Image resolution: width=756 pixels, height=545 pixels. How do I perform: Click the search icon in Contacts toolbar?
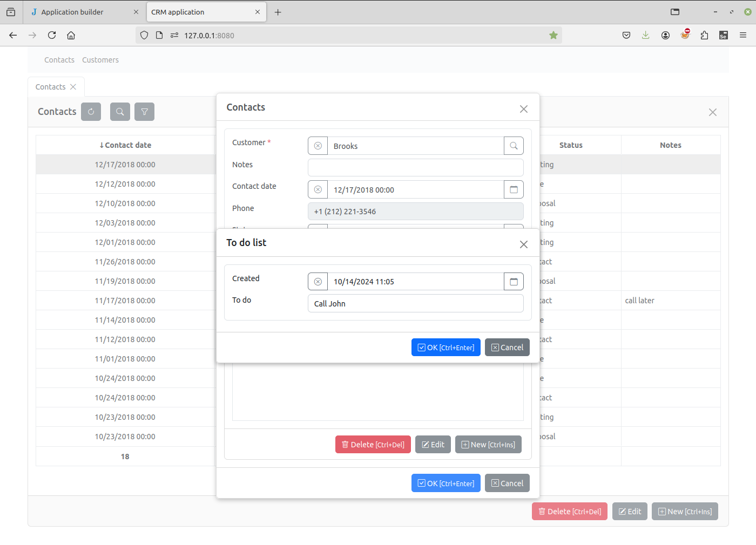click(x=120, y=112)
